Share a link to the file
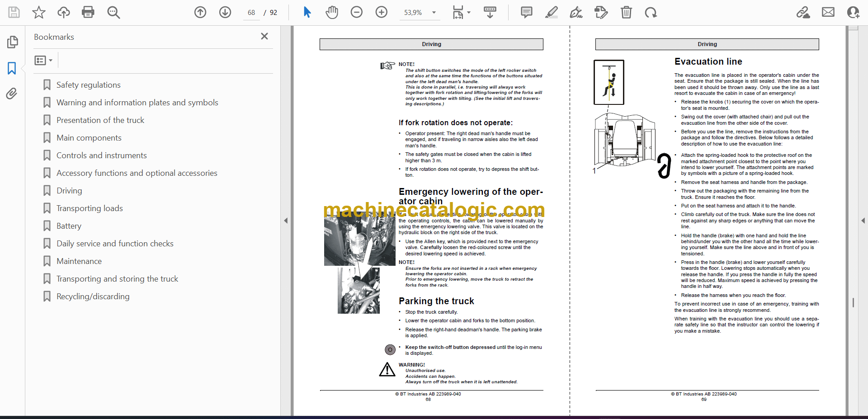Viewport: 868px width, 419px height. [x=803, y=12]
